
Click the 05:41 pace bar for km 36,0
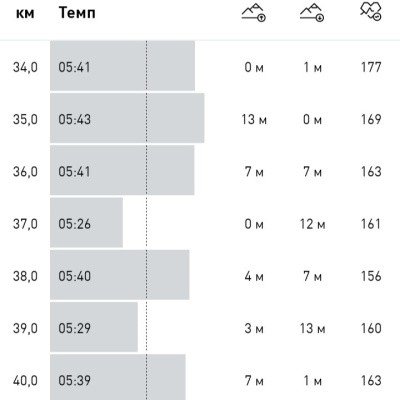pyautogui.click(x=122, y=170)
